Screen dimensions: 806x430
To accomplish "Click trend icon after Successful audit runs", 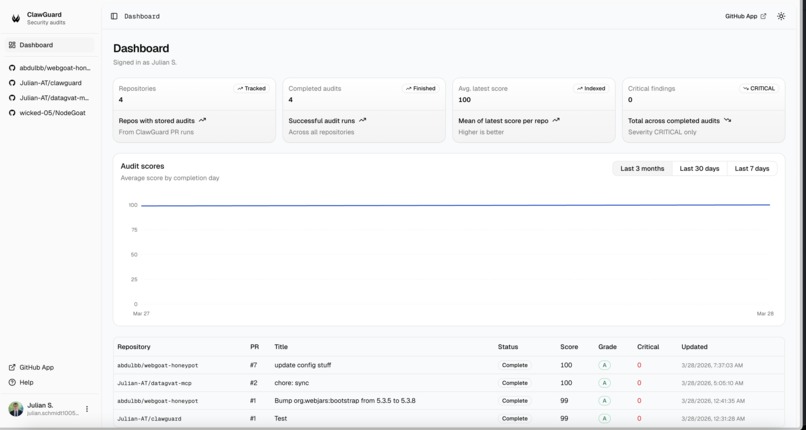I will click(363, 120).
